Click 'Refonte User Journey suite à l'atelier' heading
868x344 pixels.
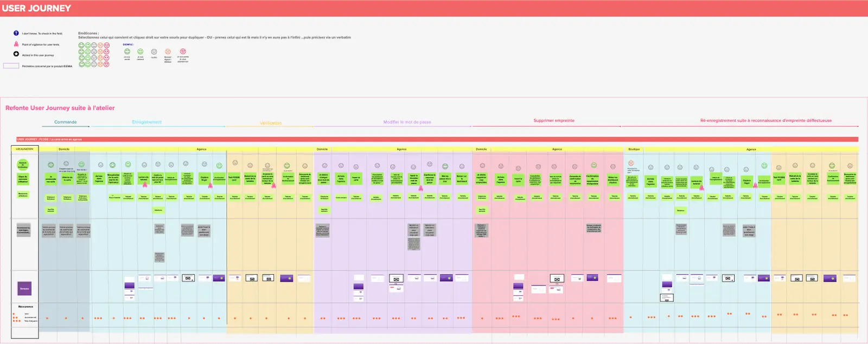(x=60, y=108)
